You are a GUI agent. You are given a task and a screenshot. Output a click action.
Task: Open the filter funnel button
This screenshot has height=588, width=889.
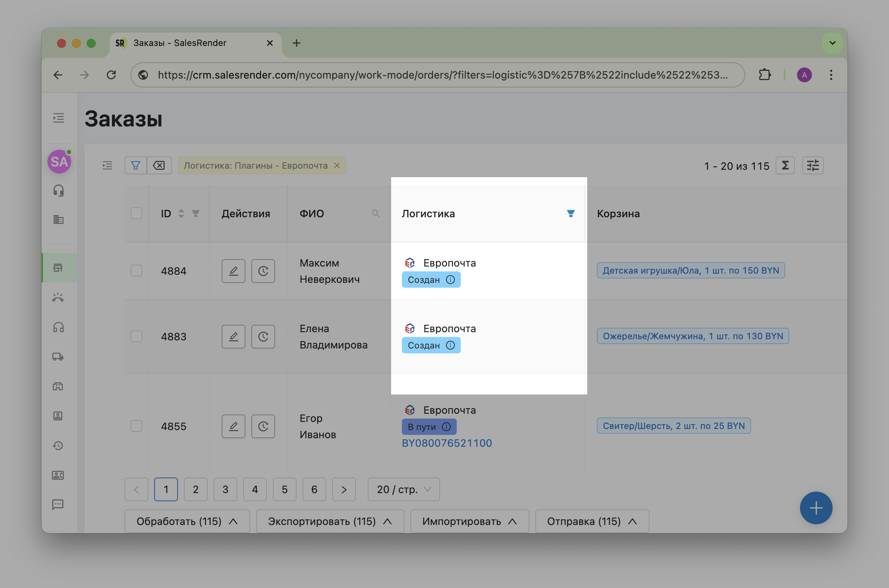[136, 165]
